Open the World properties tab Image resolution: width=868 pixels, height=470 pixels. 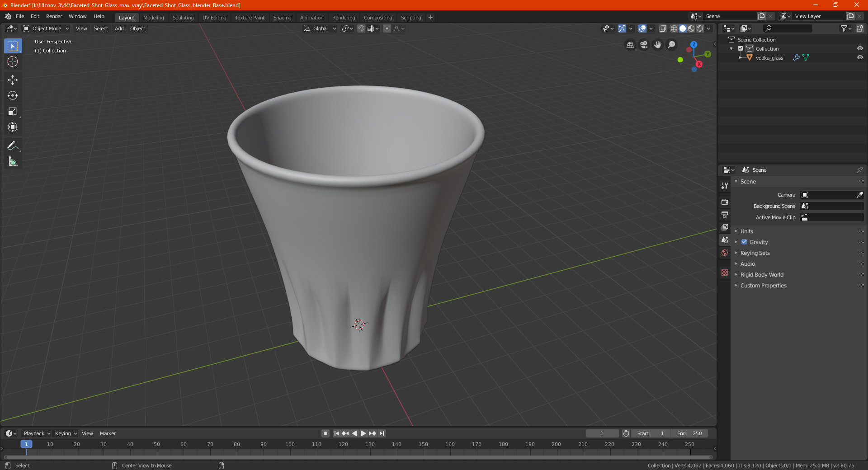click(x=725, y=253)
